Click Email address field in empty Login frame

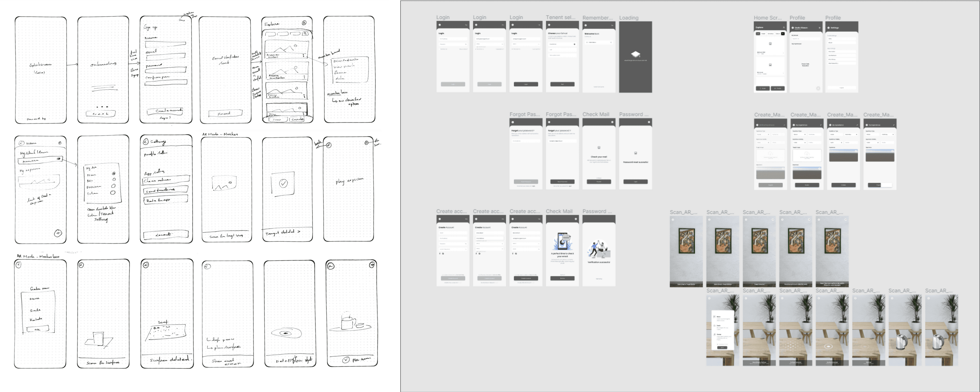point(453,39)
